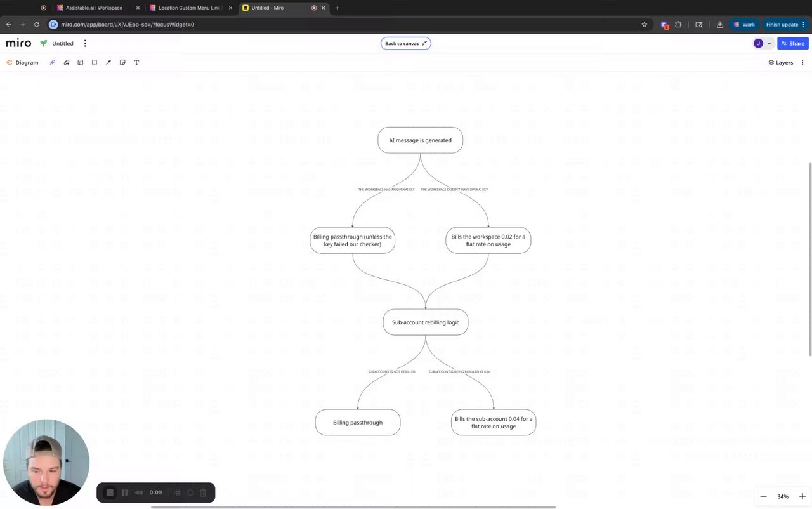
Task: Click 'SUBACCOUNT IS BEING REBILLED AT 0.04' label
Action: point(460,371)
